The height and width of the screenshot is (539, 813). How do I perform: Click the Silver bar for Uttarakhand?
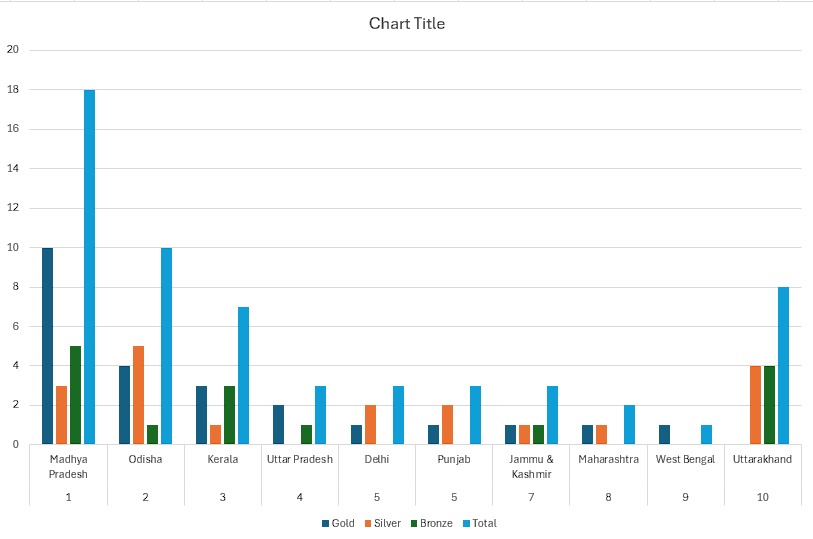(x=756, y=405)
